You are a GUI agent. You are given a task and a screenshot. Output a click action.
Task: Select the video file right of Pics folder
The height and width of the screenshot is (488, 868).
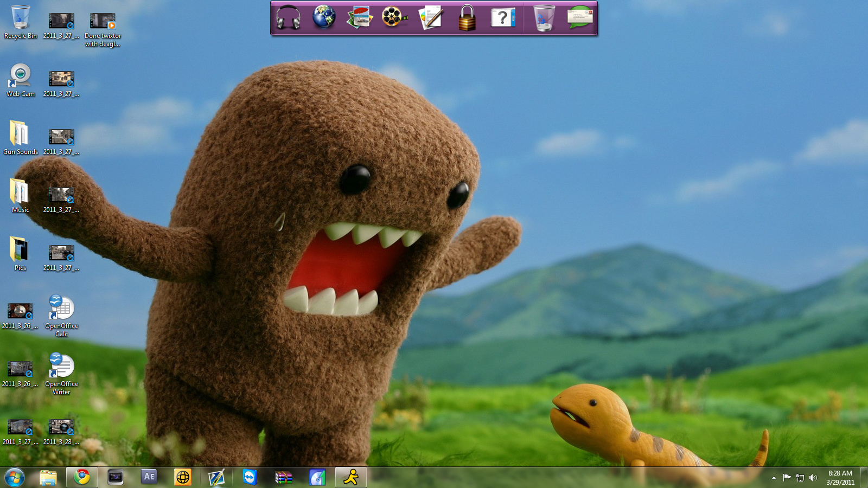tap(61, 258)
